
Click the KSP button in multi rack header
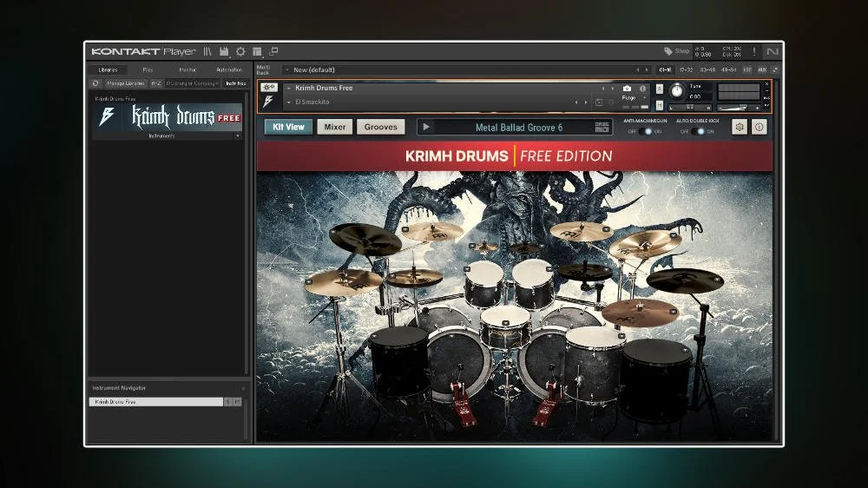tap(747, 69)
